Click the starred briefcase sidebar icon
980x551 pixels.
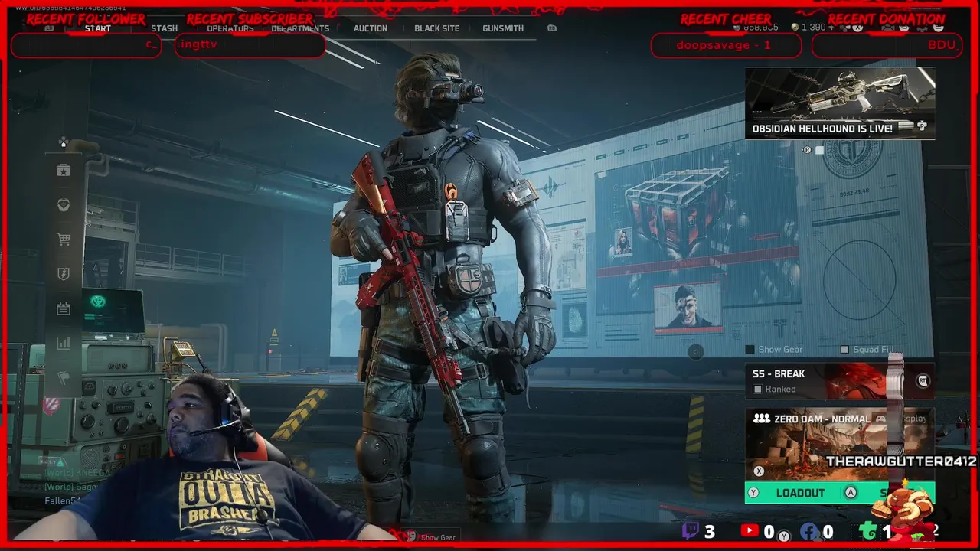tap(64, 170)
